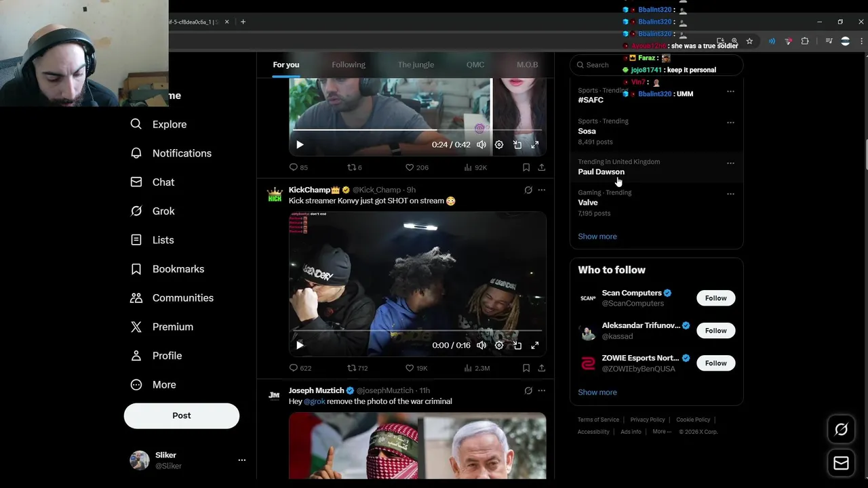Switch to The jungle tab

tap(416, 64)
